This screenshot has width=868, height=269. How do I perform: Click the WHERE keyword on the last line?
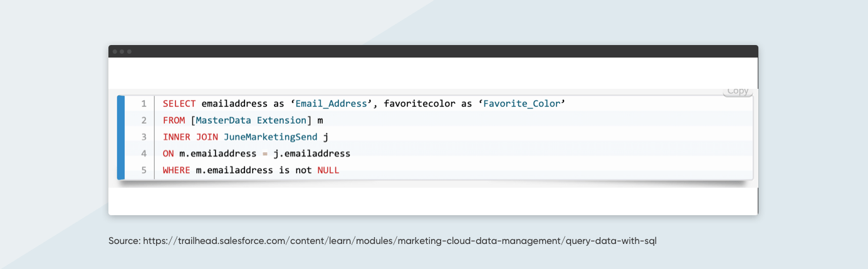pyautogui.click(x=176, y=170)
